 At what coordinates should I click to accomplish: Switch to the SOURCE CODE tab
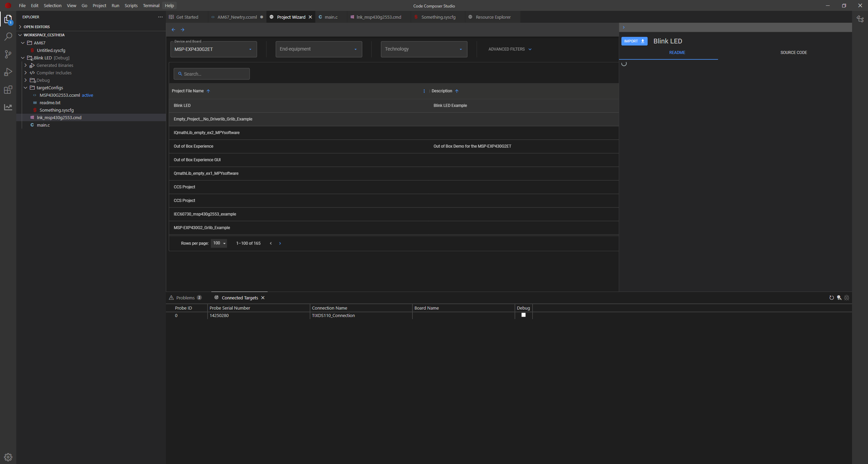793,53
